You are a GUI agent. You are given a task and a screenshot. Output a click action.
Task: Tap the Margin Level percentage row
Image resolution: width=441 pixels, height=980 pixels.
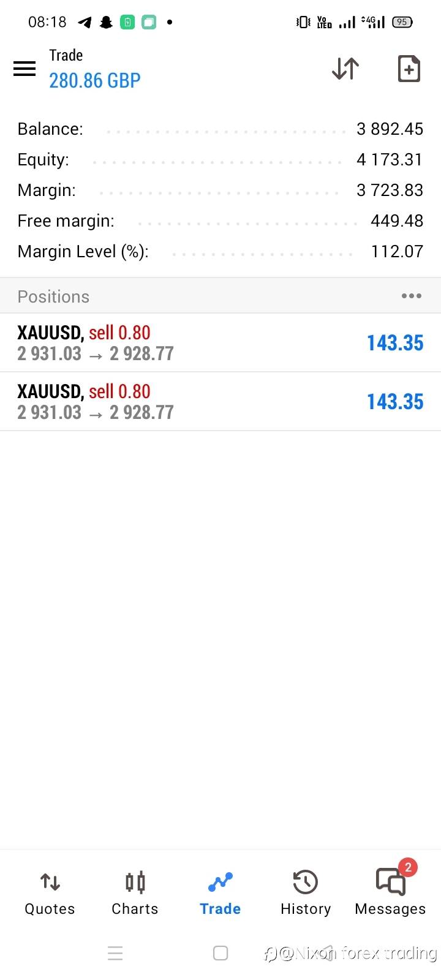point(221,252)
